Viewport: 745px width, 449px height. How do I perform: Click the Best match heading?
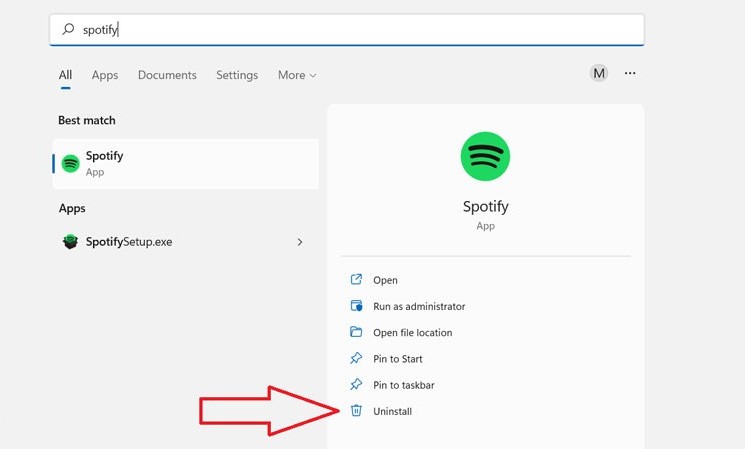pos(86,120)
